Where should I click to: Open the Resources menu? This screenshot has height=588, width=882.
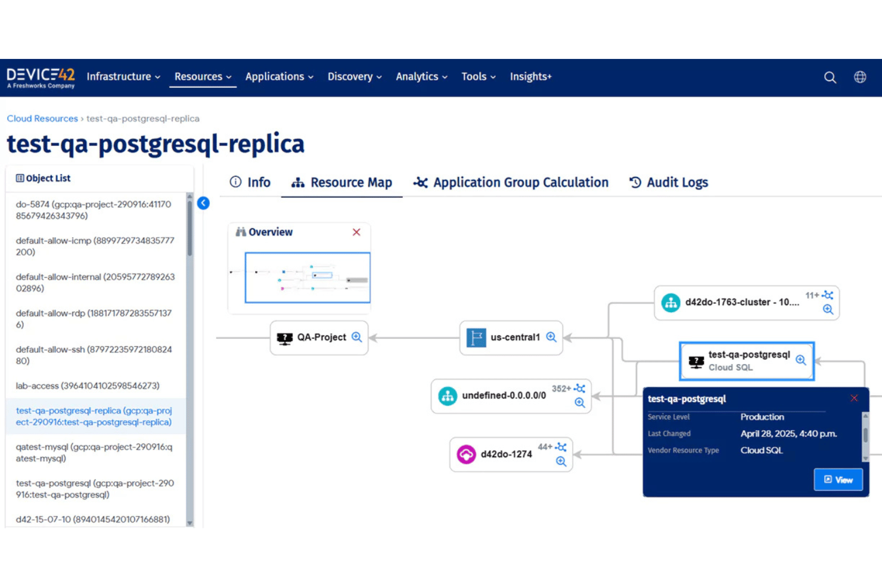point(203,77)
